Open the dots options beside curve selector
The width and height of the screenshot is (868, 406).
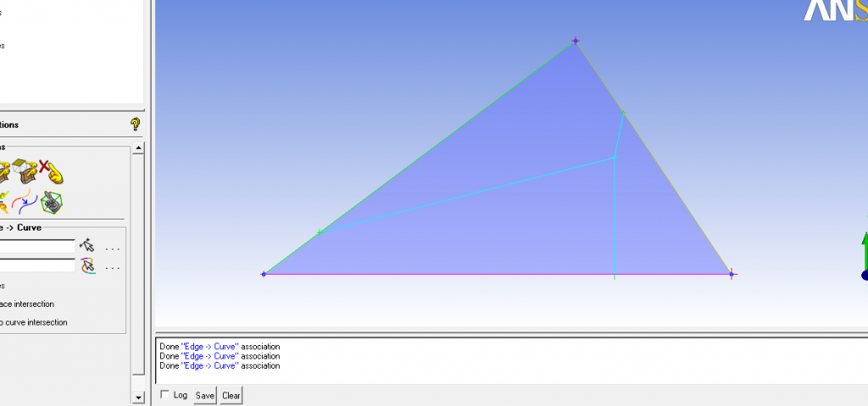pyautogui.click(x=113, y=269)
